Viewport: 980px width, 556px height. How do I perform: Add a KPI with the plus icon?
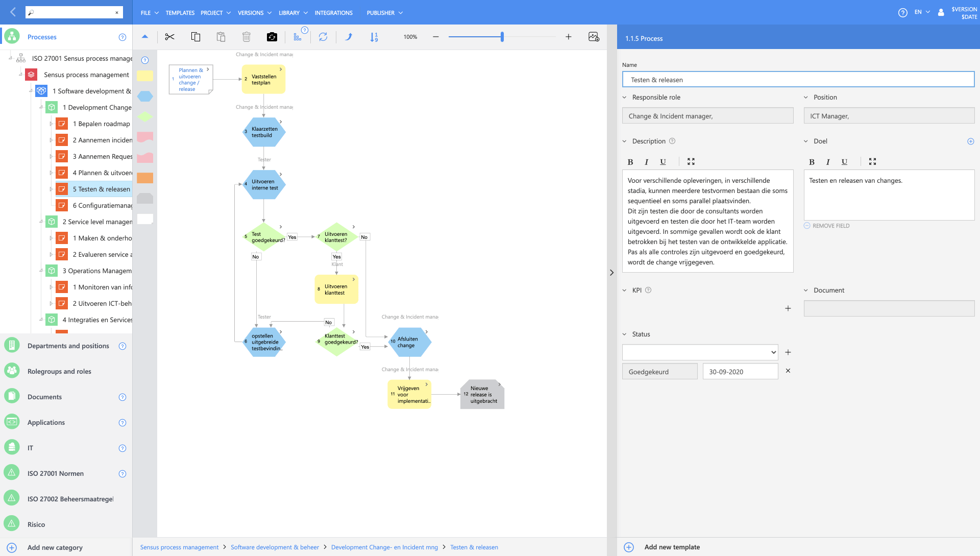click(788, 308)
